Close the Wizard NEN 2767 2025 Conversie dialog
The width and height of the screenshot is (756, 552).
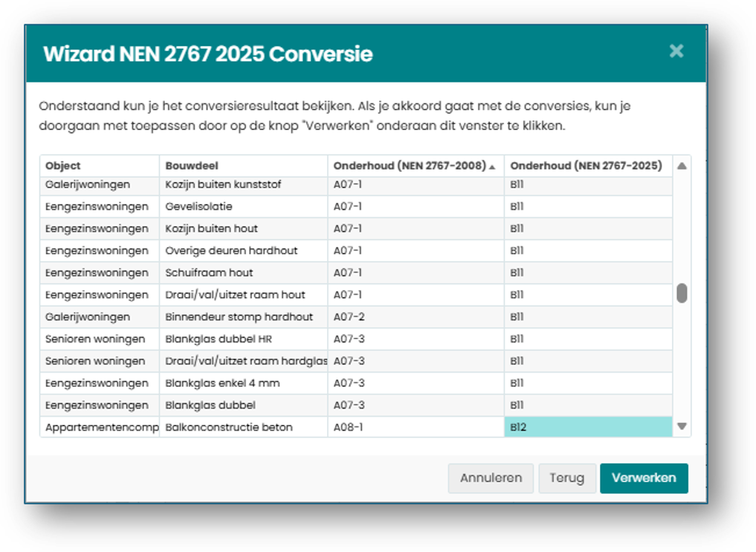676,51
